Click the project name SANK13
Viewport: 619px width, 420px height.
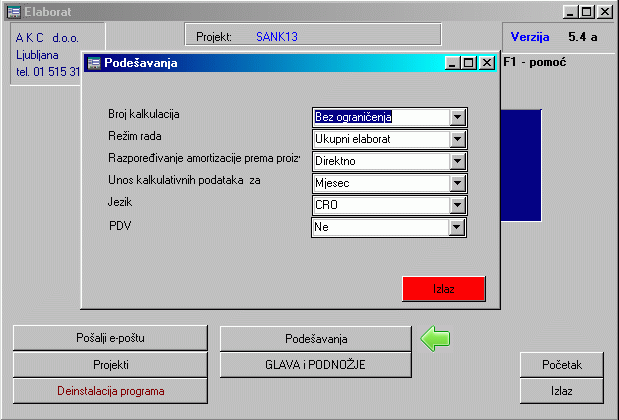tap(277, 37)
